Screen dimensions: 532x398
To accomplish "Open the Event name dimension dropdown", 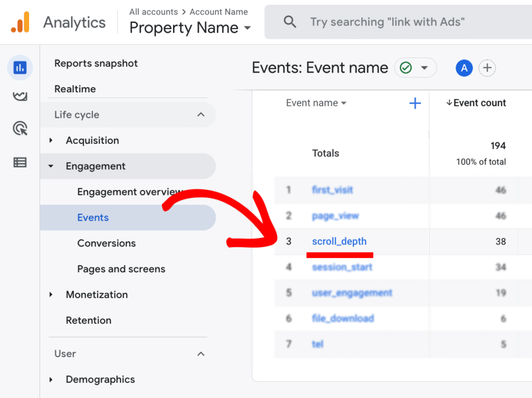I will point(316,103).
